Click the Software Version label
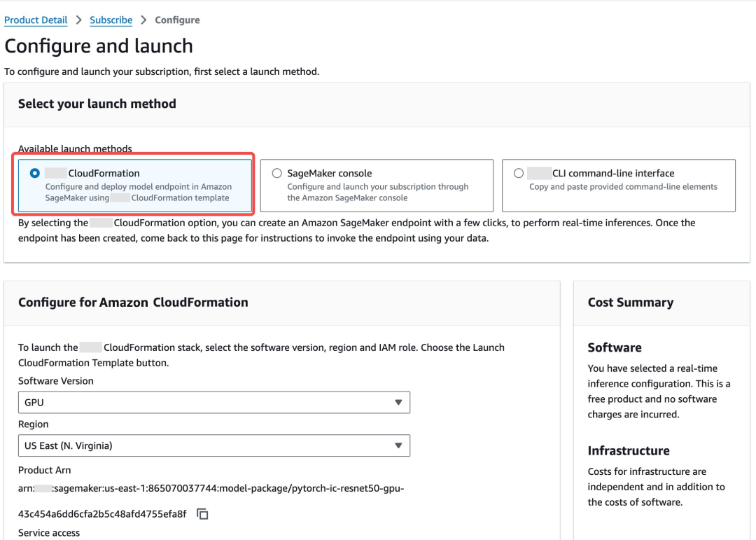 coord(56,381)
